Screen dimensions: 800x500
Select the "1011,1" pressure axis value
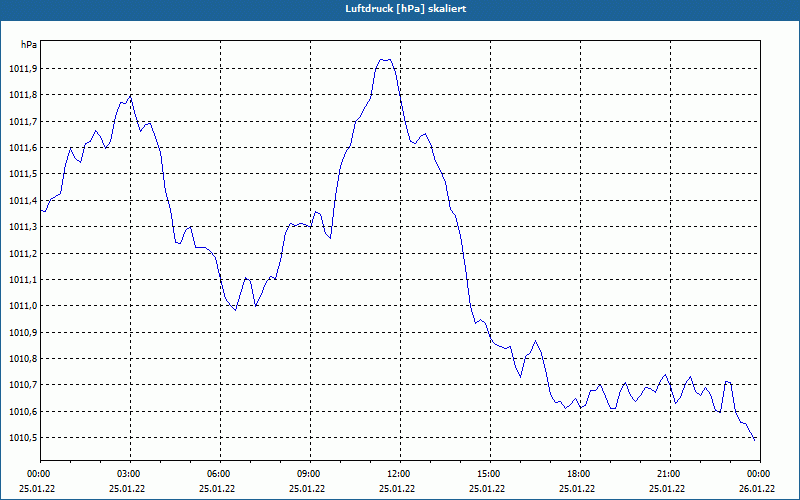[23, 280]
